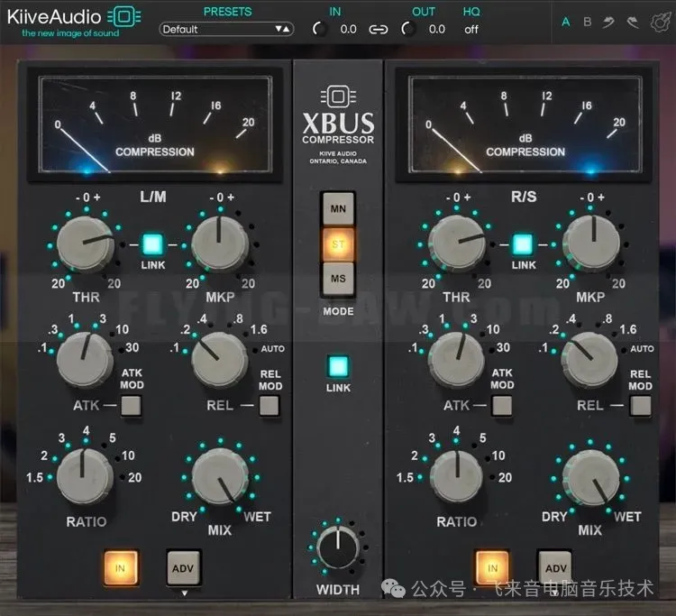The height and width of the screenshot is (616, 676).
Task: Click the L/M MKP makeup knob
Action: [220, 244]
